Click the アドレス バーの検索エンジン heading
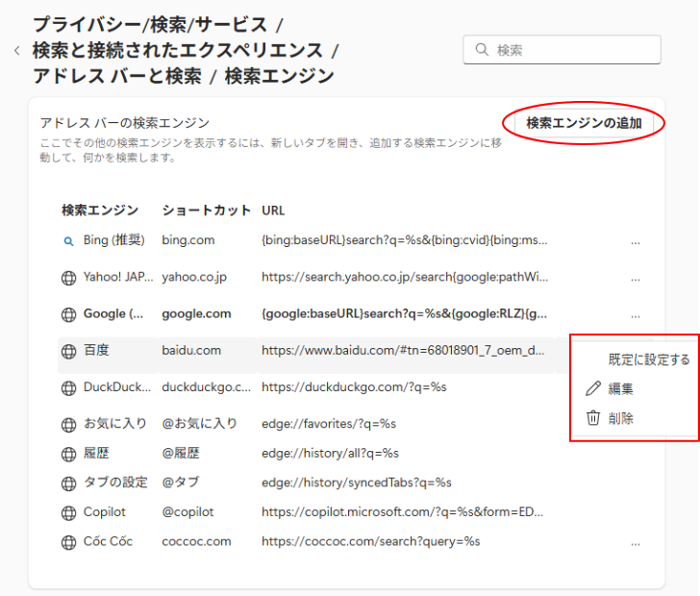 [x=125, y=123]
